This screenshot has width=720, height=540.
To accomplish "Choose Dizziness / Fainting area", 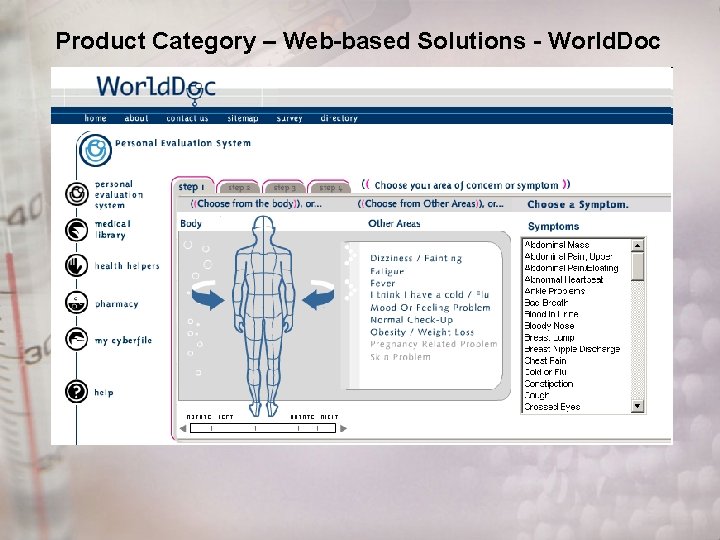I will tap(416, 258).
